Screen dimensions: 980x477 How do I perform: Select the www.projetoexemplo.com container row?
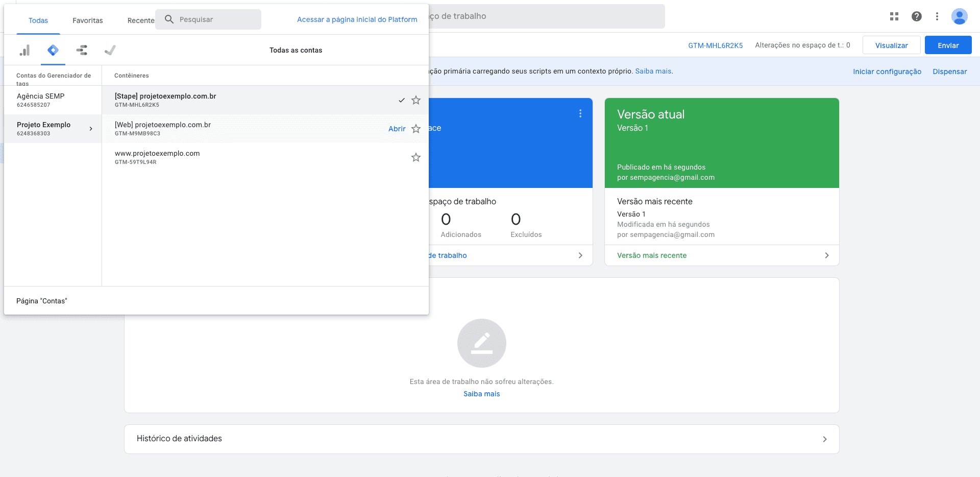pos(265,157)
